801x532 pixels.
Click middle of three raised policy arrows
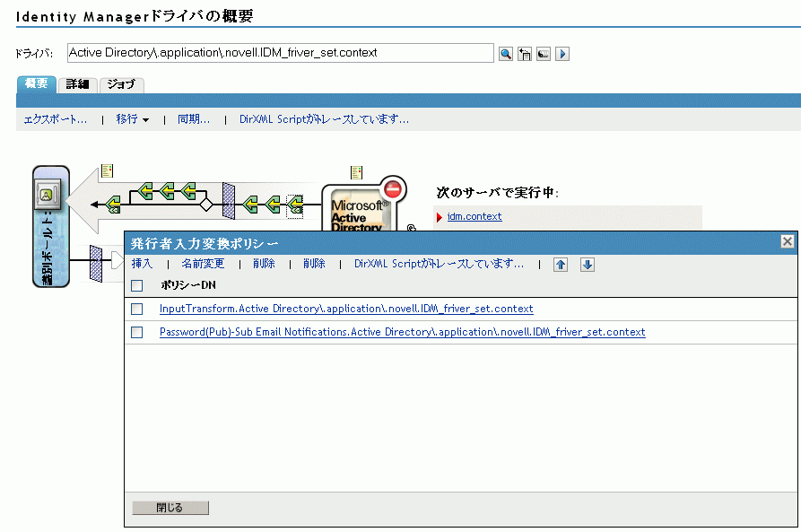tap(167, 192)
